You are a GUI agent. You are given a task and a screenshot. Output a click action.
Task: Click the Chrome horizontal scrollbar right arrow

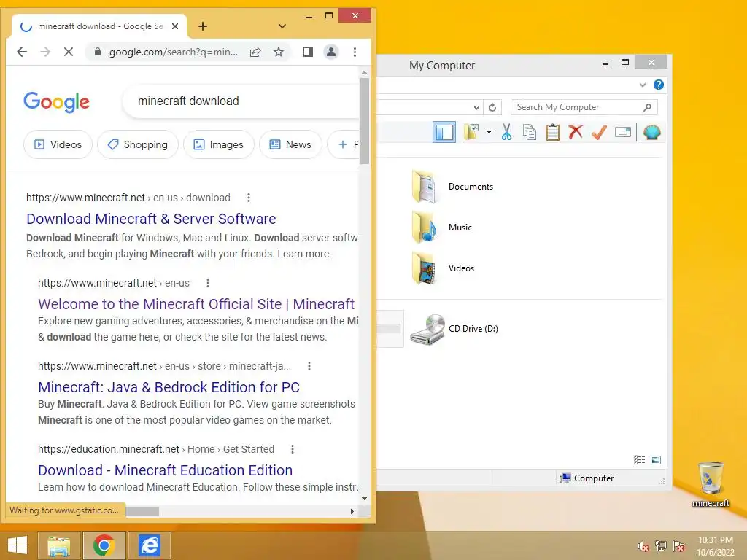pyautogui.click(x=352, y=511)
